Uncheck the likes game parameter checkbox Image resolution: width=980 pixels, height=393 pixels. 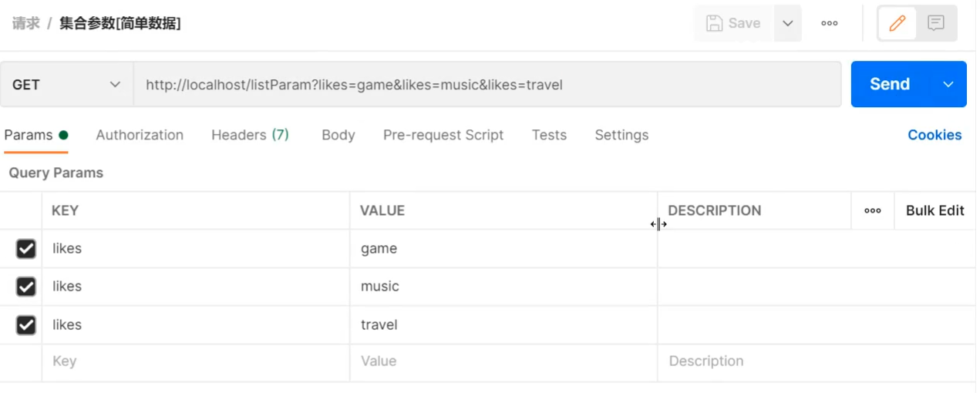(x=25, y=248)
